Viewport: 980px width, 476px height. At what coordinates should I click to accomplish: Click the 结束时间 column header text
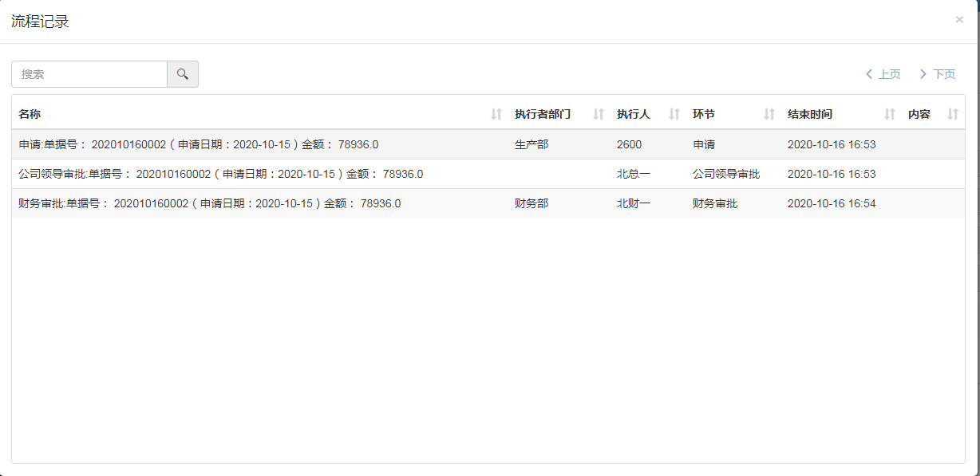810,115
